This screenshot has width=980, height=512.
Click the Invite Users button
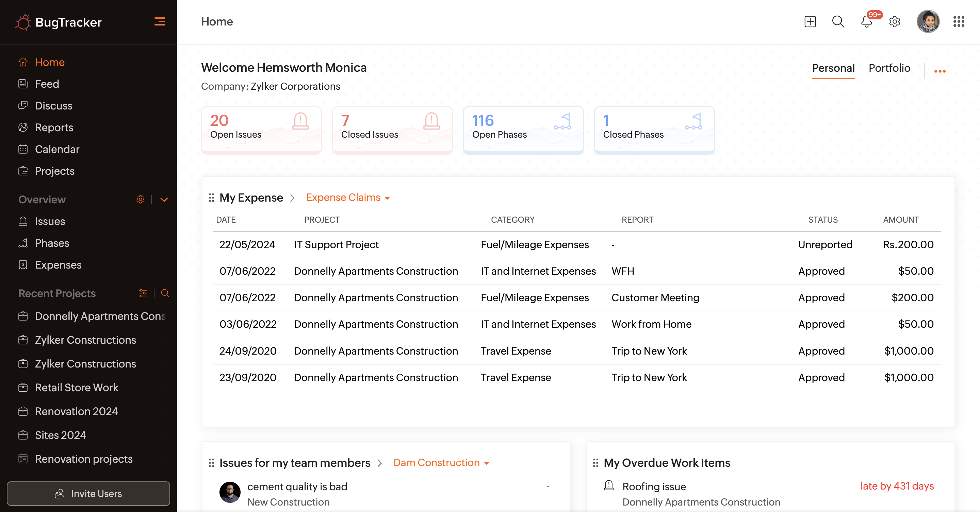coord(88,493)
